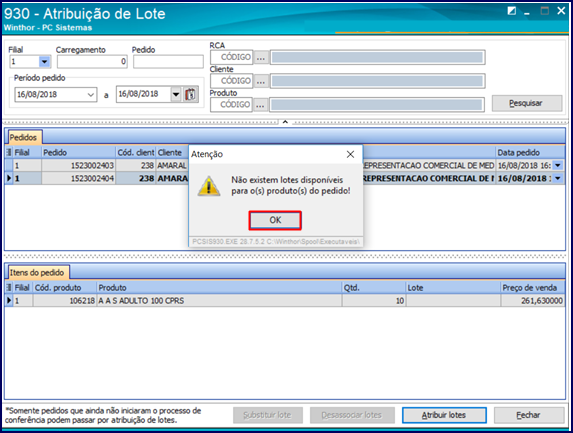Click the calendar period icon
573x433 pixels.
click(190, 95)
